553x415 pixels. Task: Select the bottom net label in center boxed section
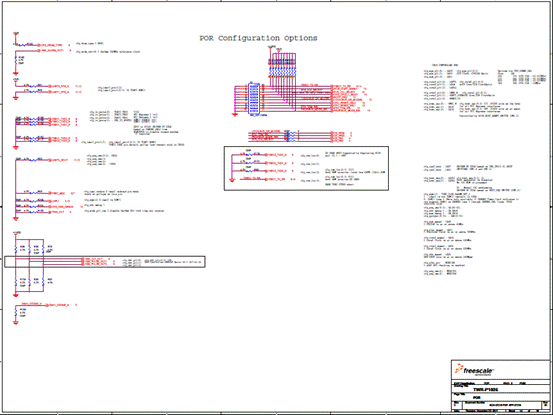276,179
